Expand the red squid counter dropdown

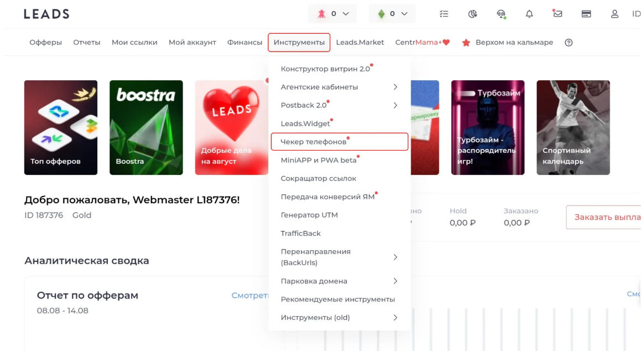tap(333, 14)
